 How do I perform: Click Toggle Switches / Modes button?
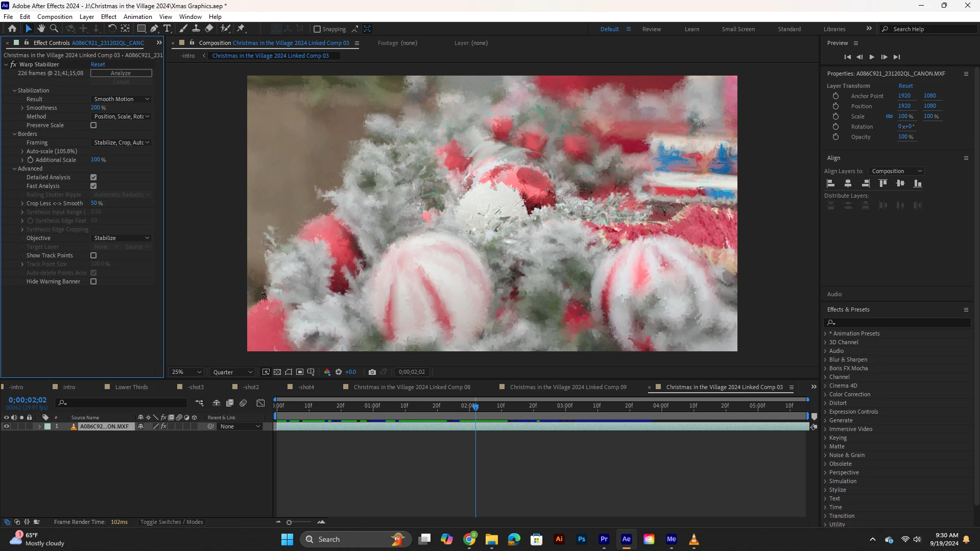coord(172,522)
